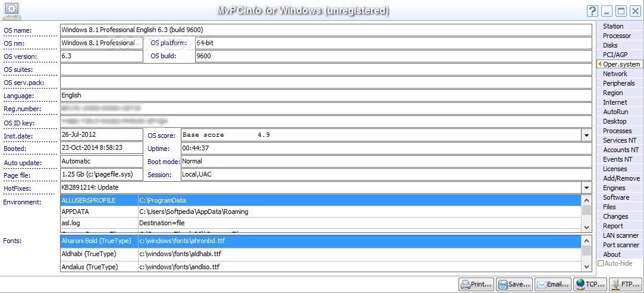The height and width of the screenshot is (293, 644).
Task: Click the Page file value field
Action: point(102,175)
